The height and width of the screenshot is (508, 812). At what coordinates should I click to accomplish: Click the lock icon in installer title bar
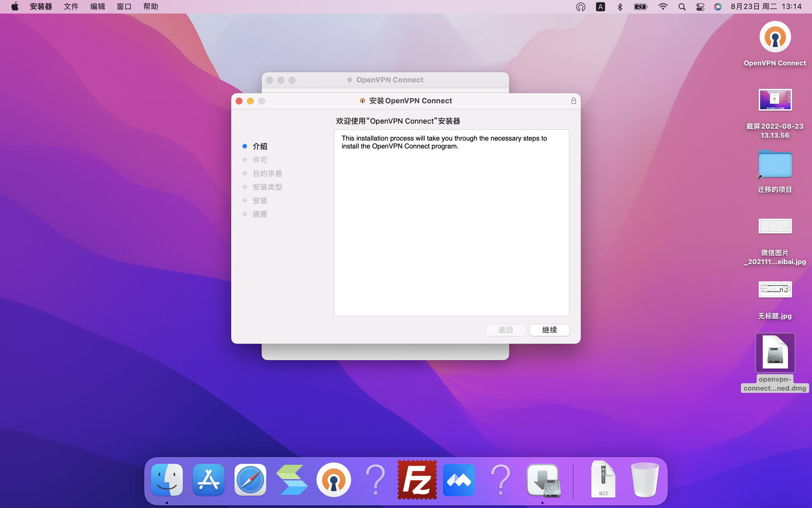click(x=573, y=101)
